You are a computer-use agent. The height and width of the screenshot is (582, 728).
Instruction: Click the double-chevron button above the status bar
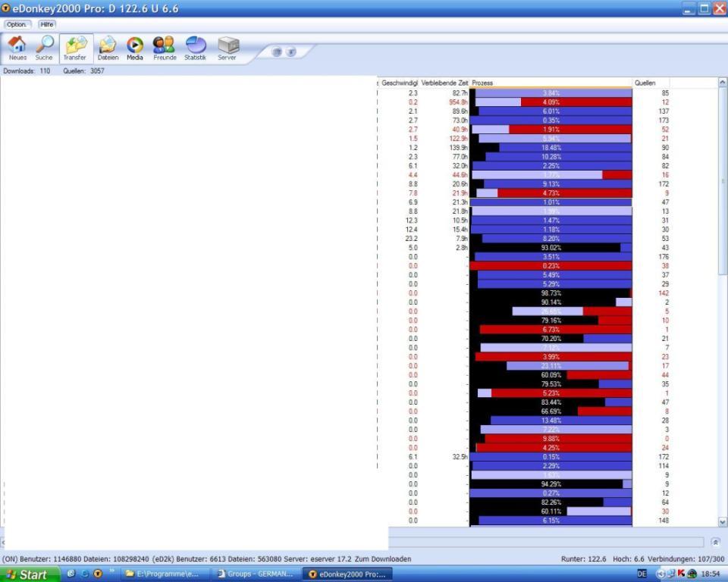tap(715, 542)
